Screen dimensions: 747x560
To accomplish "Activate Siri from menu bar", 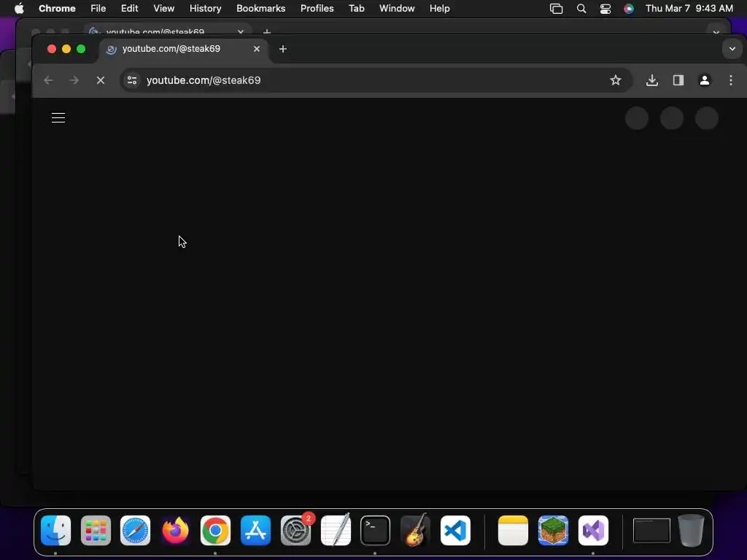I will coord(629,9).
